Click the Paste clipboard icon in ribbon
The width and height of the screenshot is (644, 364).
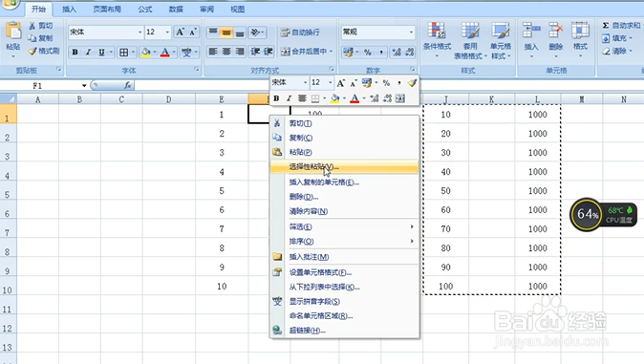point(13,32)
